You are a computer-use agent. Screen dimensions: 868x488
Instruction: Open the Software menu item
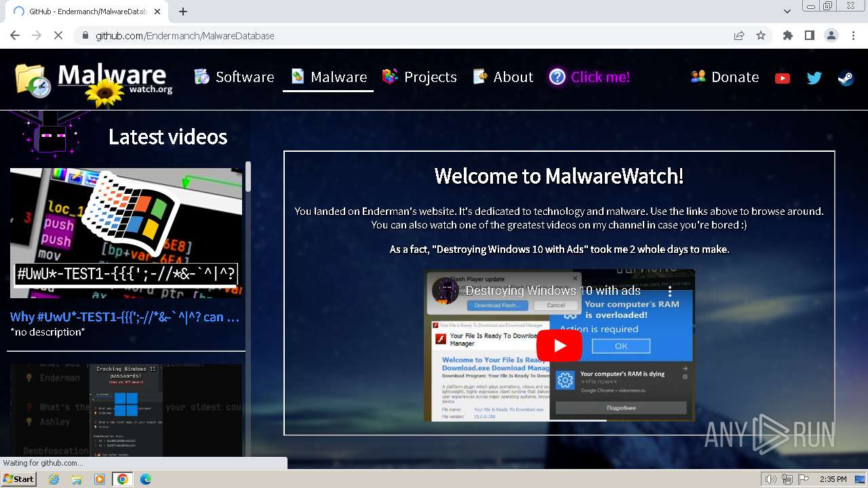234,77
